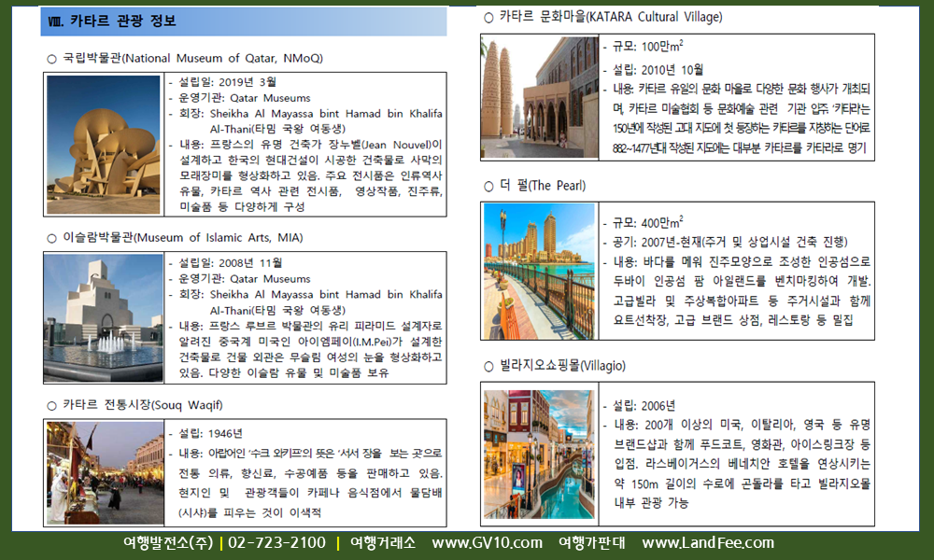Click the Villagio mall canal photo

pyautogui.click(x=539, y=455)
